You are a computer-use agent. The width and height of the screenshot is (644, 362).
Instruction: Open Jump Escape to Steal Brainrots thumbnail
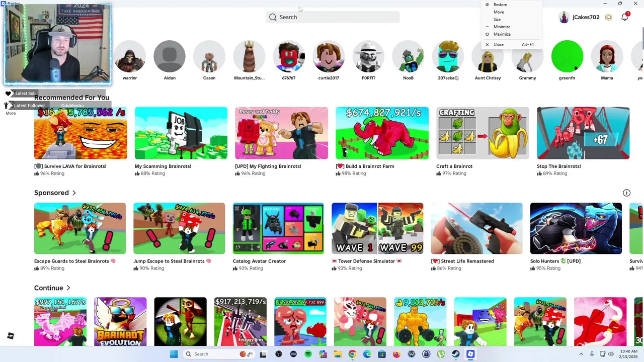(x=179, y=228)
